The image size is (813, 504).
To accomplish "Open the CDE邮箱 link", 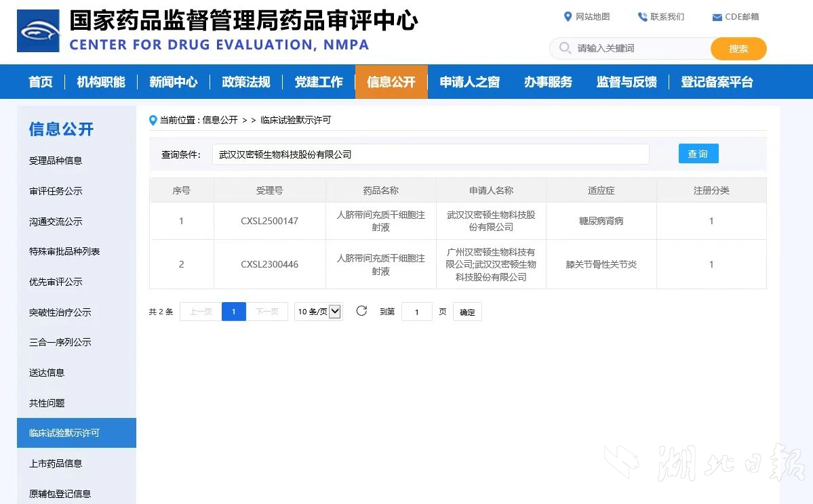I will tap(742, 16).
